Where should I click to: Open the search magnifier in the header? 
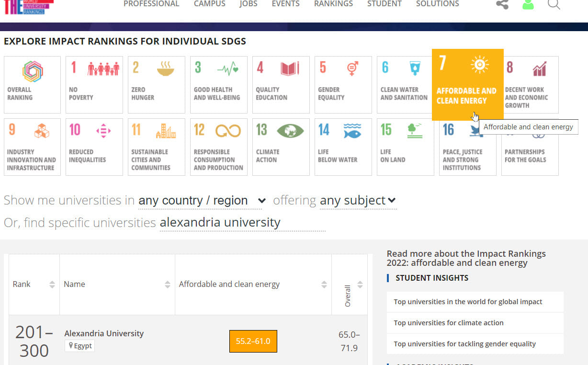coord(554,5)
